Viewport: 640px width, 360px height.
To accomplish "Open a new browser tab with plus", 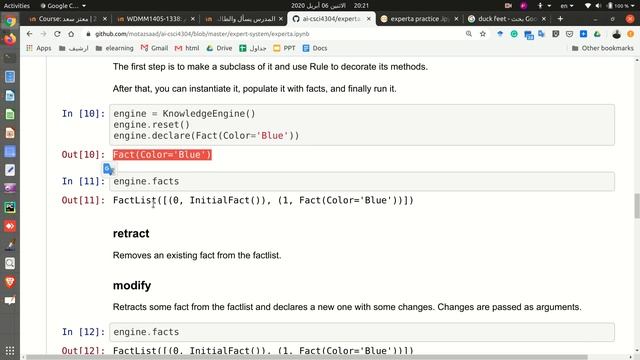I will (x=560, y=19).
